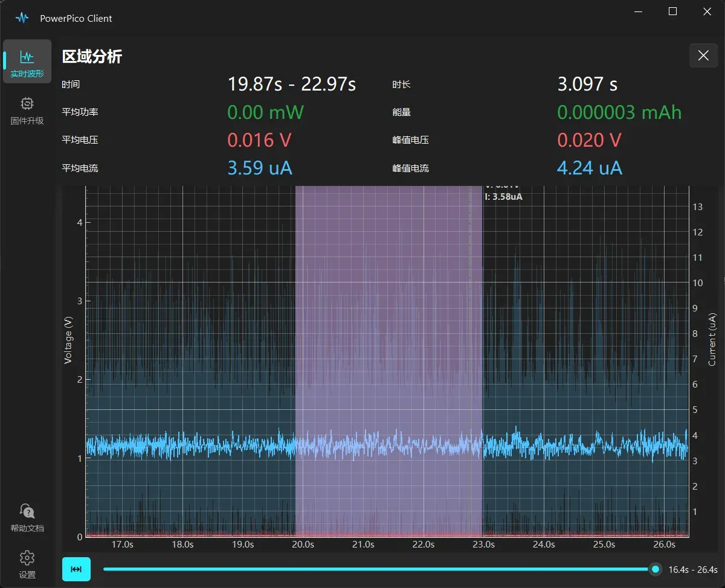Viewport: 725px width, 588px height.
Task: Click the fit-width zoom reset button
Action: tap(76, 569)
